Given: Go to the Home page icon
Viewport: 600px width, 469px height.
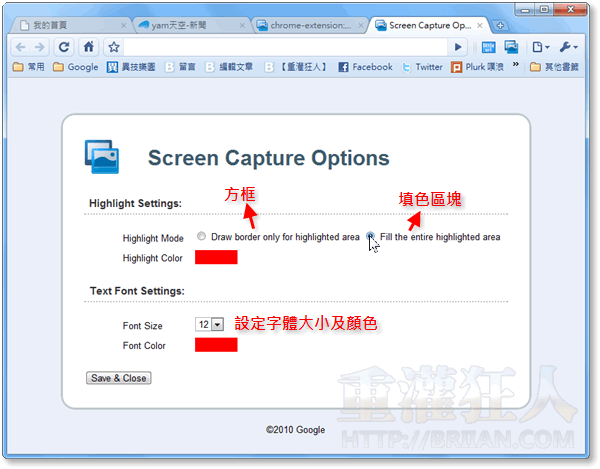Looking at the screenshot, I should click(x=90, y=47).
